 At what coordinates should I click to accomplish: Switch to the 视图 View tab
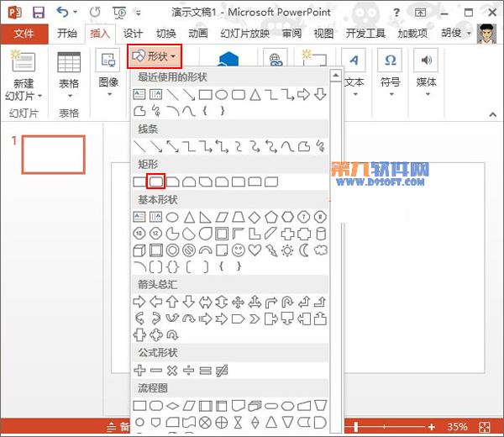click(x=323, y=34)
